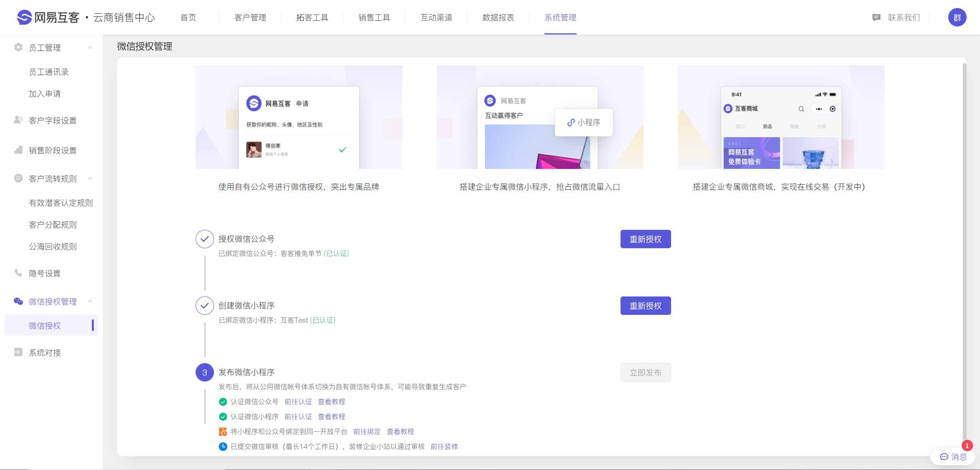Click the 公众号授权 illustration thumbnail
This screenshot has height=470, width=980.
click(299, 117)
